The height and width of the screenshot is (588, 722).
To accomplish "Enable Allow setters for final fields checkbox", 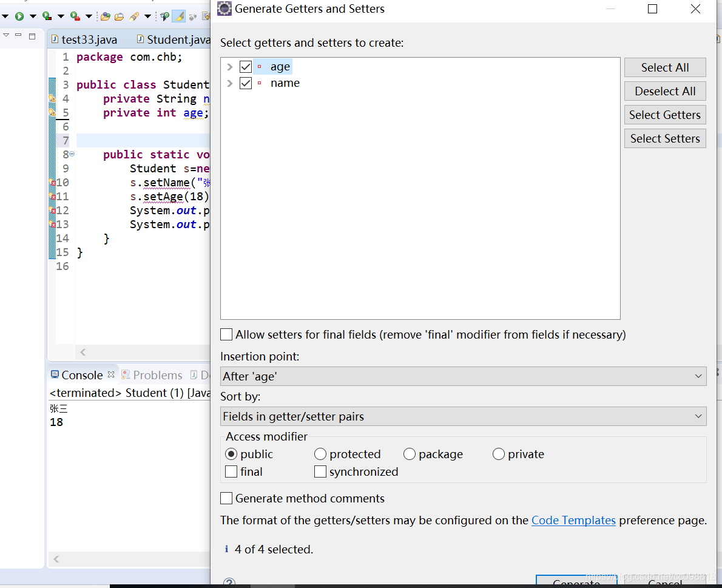I will 226,334.
